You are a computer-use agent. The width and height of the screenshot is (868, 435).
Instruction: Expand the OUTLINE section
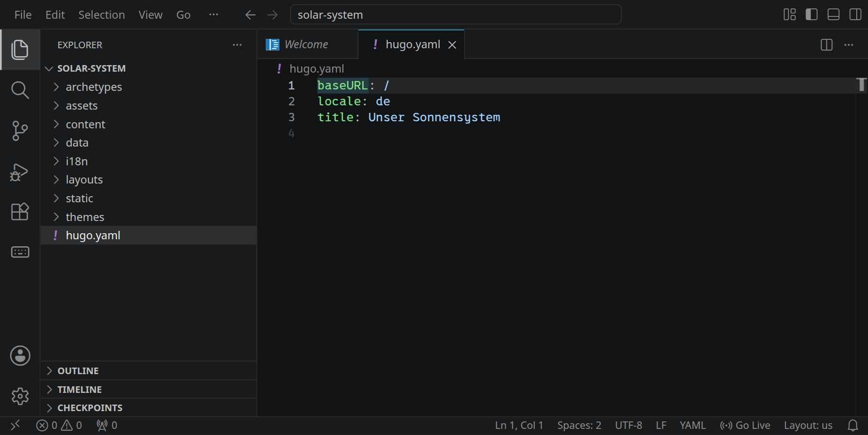(148, 371)
